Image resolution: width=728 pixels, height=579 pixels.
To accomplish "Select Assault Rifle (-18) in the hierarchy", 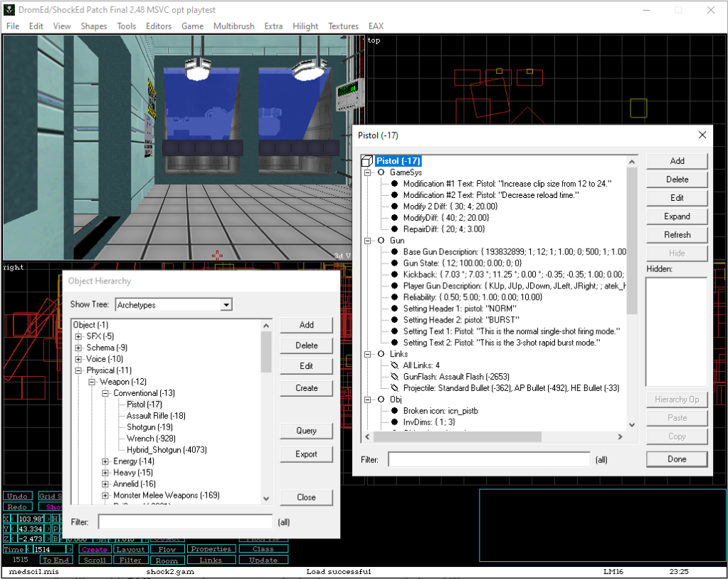I will tap(156, 416).
